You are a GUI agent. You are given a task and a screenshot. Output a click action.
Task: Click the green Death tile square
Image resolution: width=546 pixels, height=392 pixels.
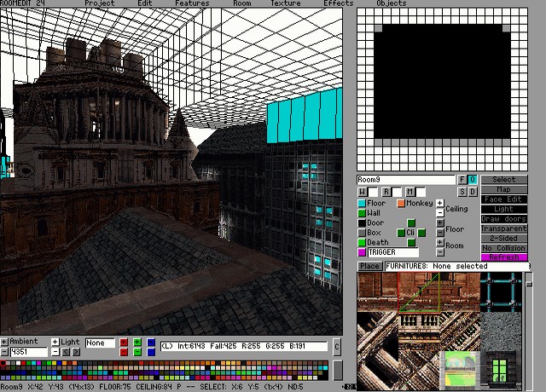[362, 243]
